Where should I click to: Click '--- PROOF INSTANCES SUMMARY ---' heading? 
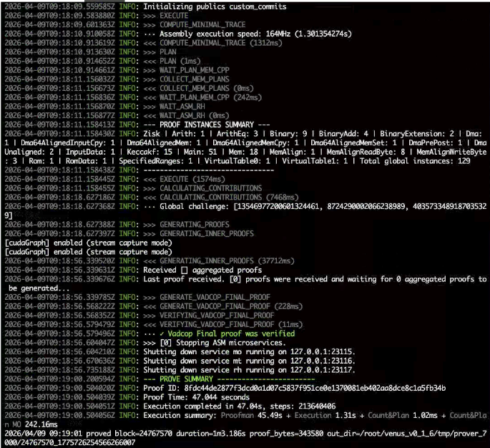click(x=207, y=125)
